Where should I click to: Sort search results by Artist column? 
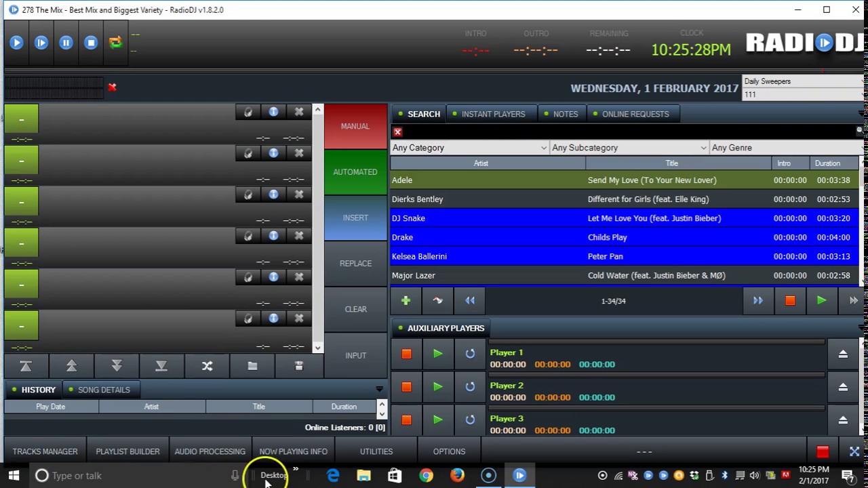[481, 163]
